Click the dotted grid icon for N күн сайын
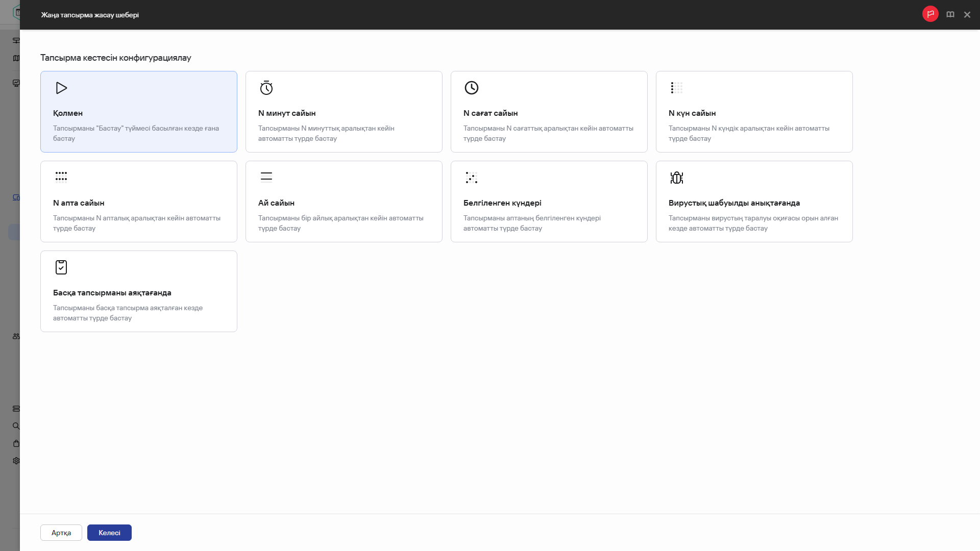The width and height of the screenshot is (980, 551). [x=676, y=88]
